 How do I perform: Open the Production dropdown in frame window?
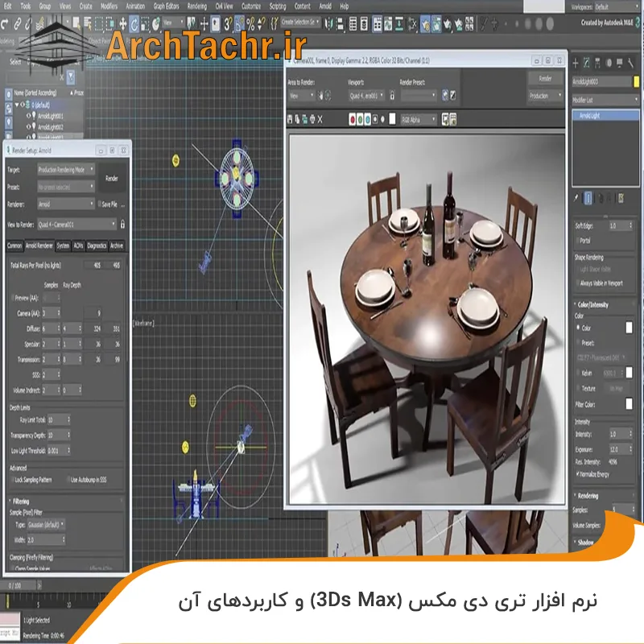tap(545, 96)
